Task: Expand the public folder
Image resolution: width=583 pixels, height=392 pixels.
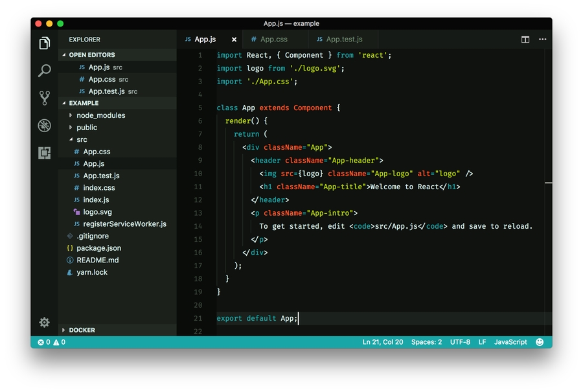Action: (x=86, y=128)
